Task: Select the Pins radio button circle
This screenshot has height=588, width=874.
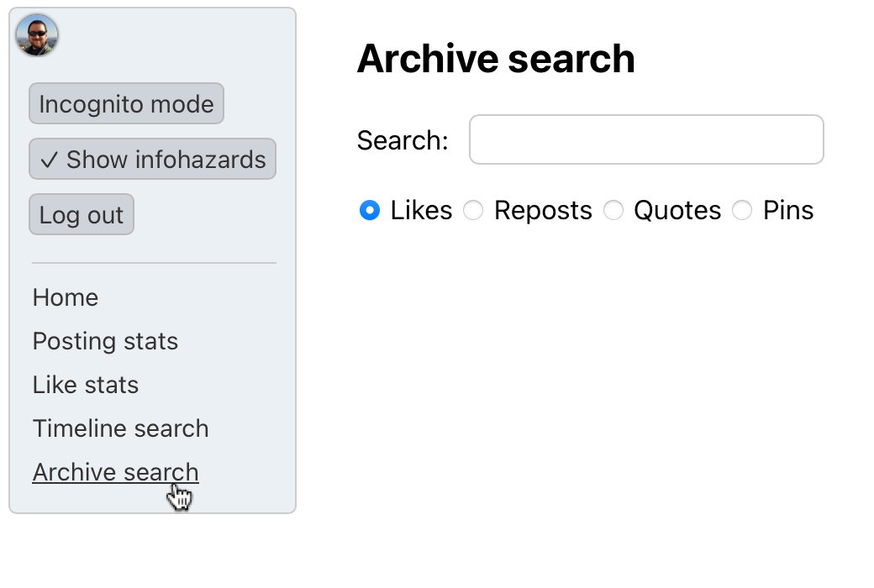Action: [x=742, y=210]
